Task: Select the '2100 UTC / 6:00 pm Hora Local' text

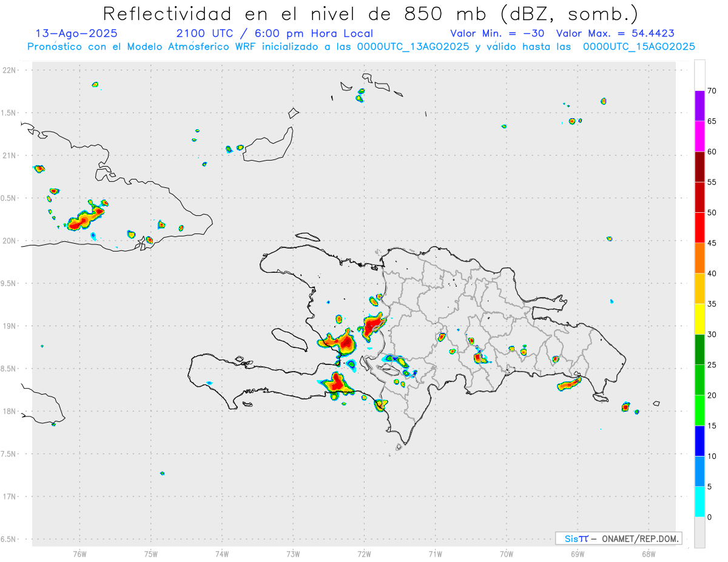Action: click(x=274, y=33)
